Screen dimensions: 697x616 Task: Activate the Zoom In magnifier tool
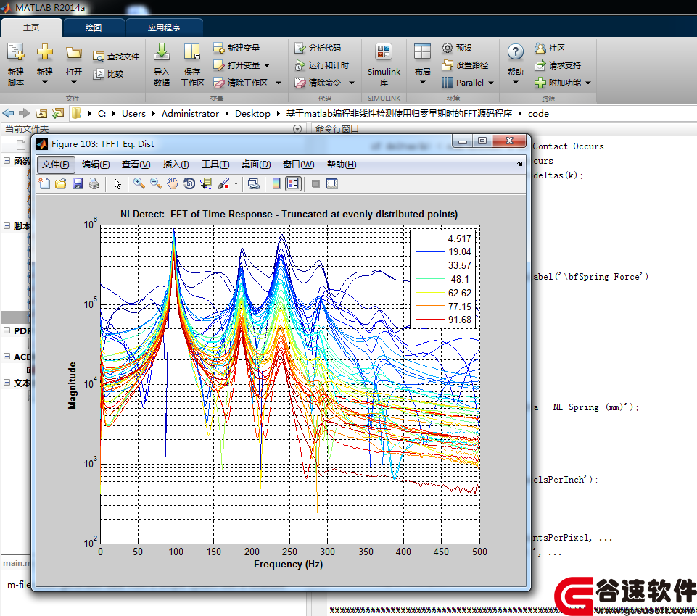pos(139,183)
